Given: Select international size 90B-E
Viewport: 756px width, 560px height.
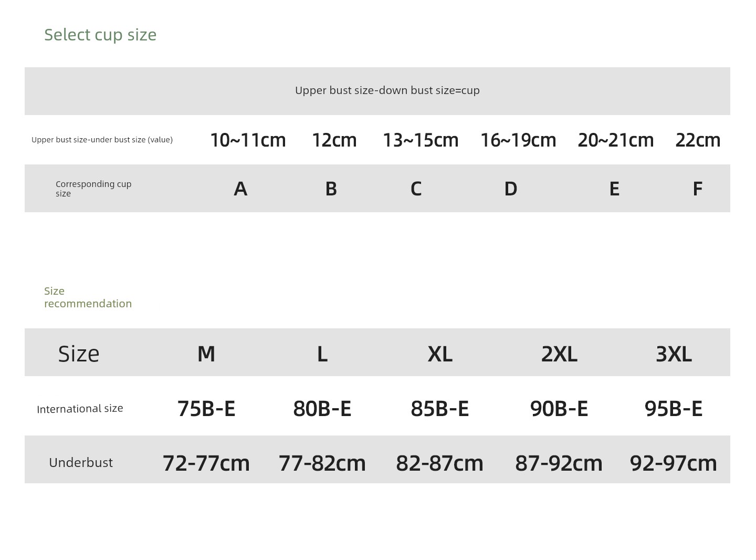Looking at the screenshot, I should (559, 409).
